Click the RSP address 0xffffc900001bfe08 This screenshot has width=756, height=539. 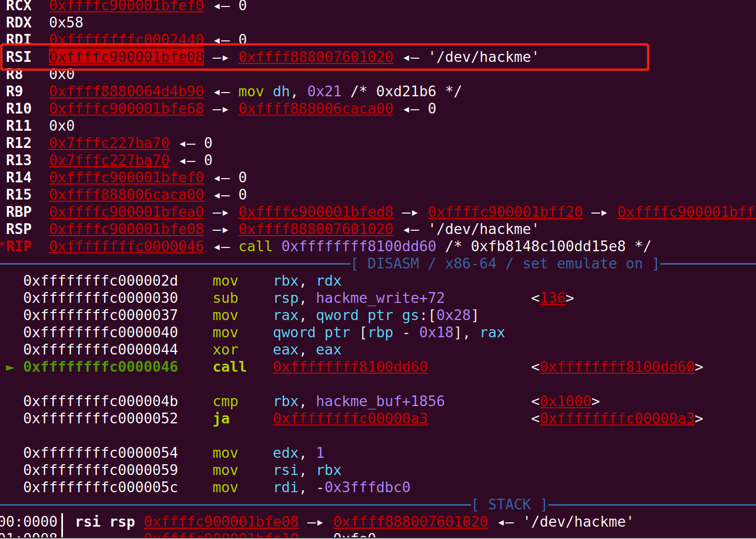click(x=126, y=229)
